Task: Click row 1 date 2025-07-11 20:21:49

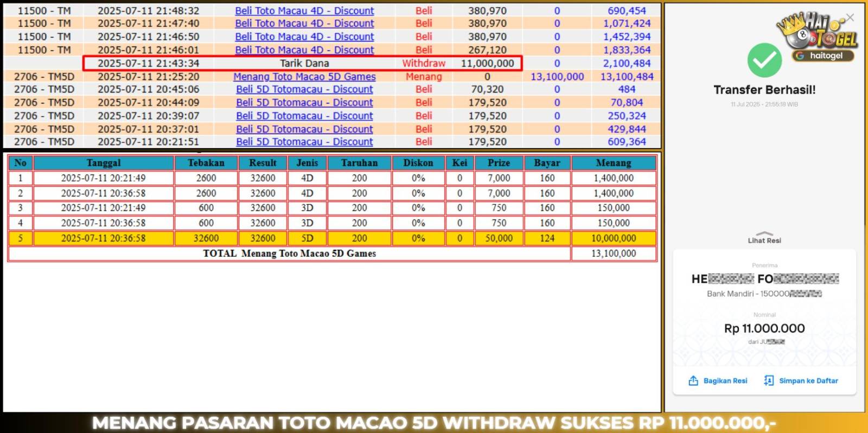Action: click(104, 178)
